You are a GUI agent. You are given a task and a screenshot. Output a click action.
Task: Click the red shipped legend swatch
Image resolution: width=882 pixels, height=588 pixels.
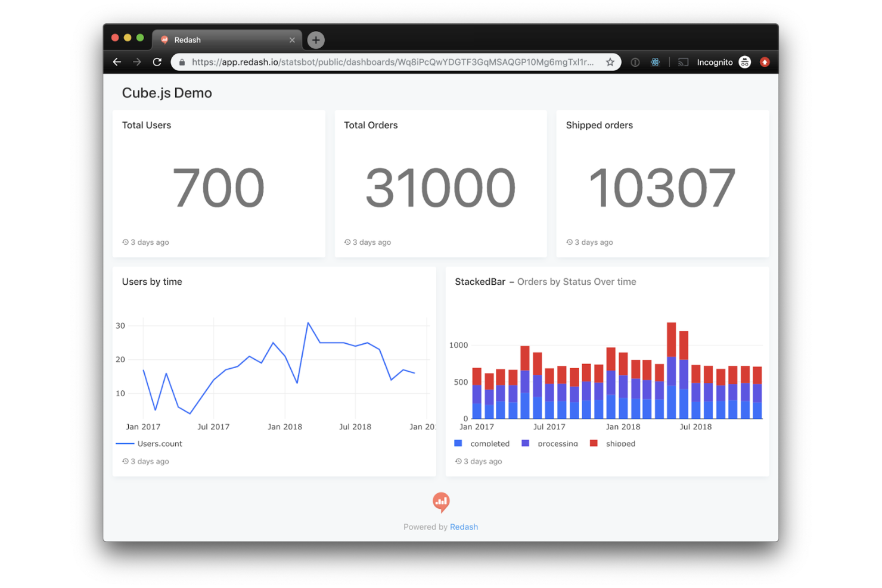594,443
